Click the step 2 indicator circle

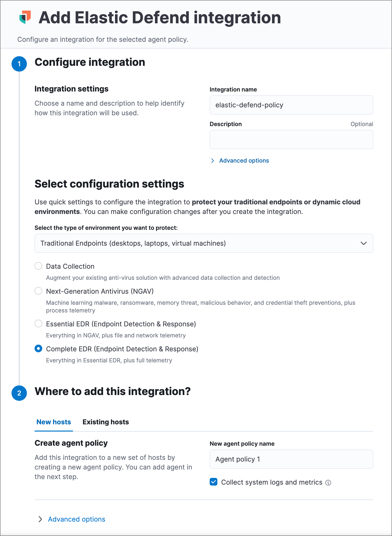pos(19,393)
